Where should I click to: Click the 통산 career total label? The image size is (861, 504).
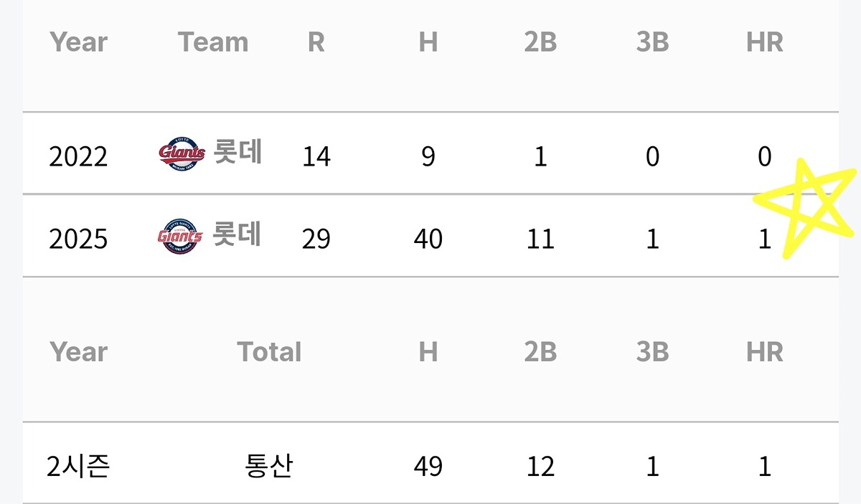tap(269, 467)
